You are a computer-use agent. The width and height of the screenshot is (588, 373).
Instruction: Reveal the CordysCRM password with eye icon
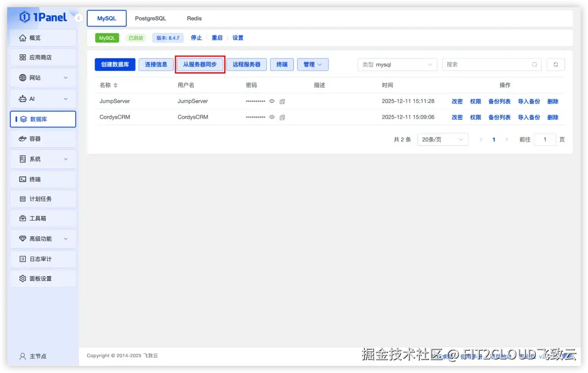pyautogui.click(x=272, y=117)
